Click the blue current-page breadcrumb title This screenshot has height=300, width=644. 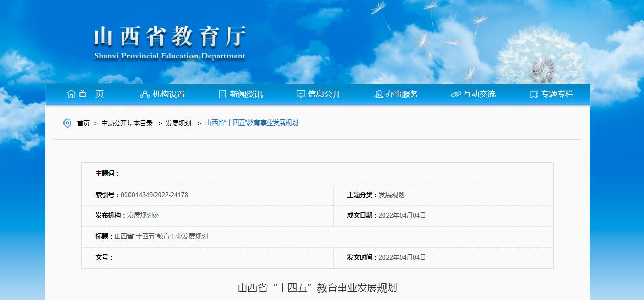tap(251, 123)
